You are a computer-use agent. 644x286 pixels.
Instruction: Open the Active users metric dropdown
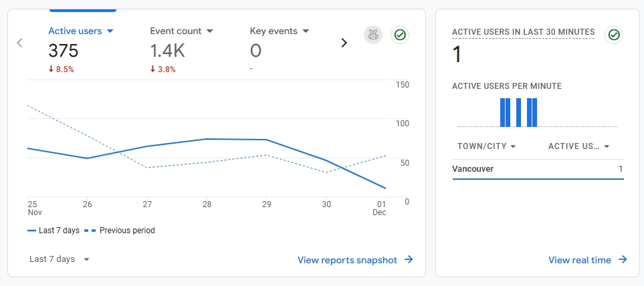point(110,31)
